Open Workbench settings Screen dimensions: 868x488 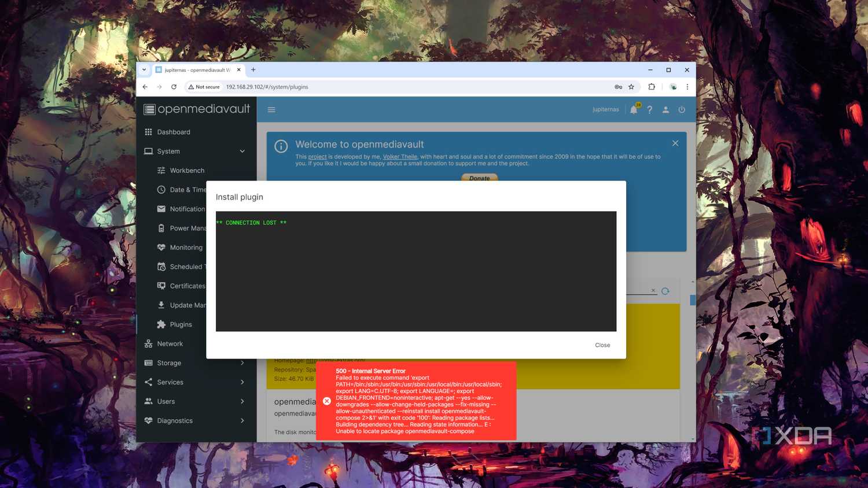coord(197,171)
